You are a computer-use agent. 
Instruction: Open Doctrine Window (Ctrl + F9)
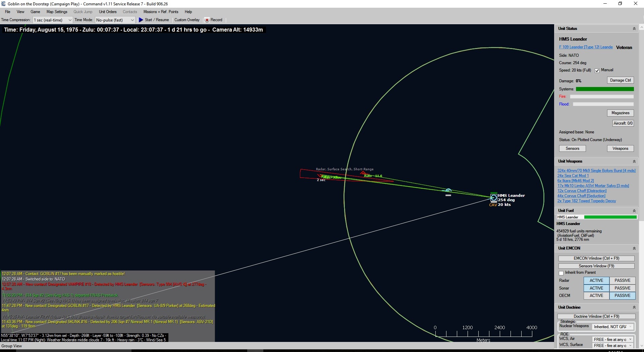coord(596,316)
